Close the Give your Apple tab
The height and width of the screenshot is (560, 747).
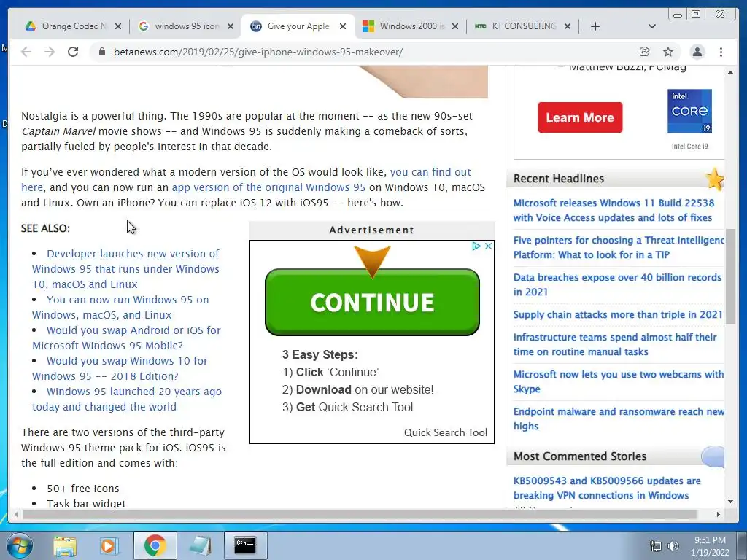pos(343,26)
